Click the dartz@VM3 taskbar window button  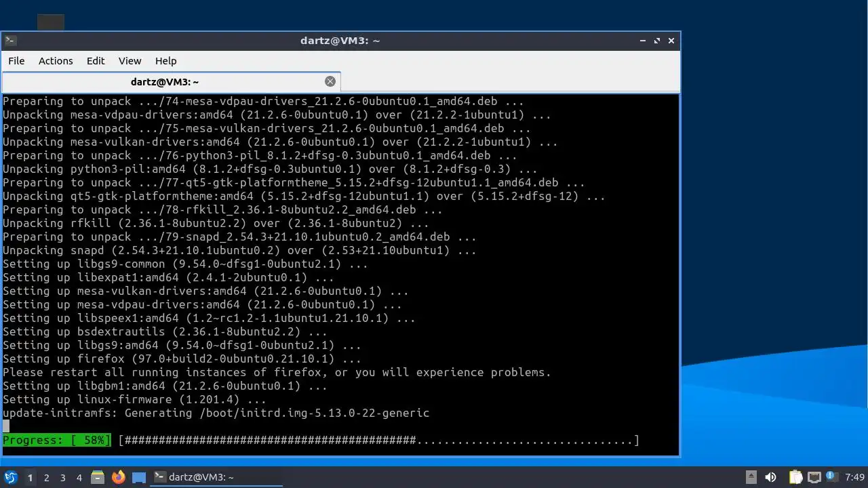pos(216,477)
